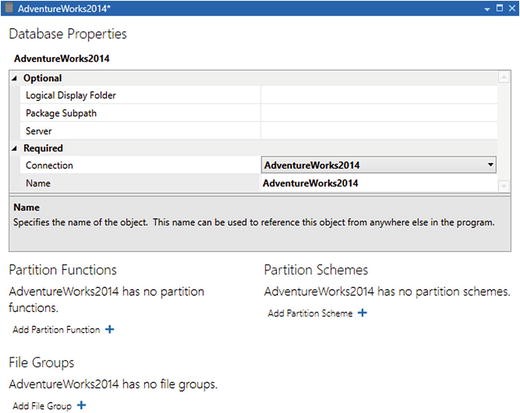Maximize the AdventureWorks2014 document window
Image resolution: width=520 pixels, height=413 pixels.
[x=499, y=8]
